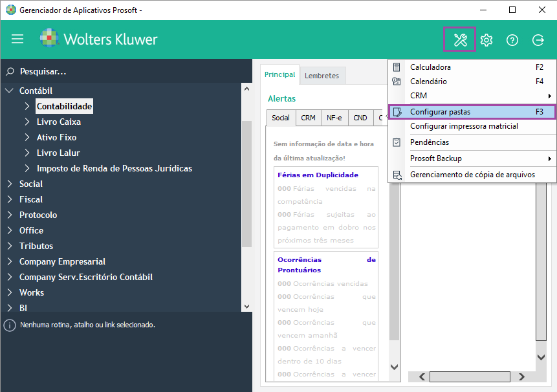The height and width of the screenshot is (392, 557).
Task: Choose Gerenciamento de cópia de arquivos
Action: (x=472, y=175)
